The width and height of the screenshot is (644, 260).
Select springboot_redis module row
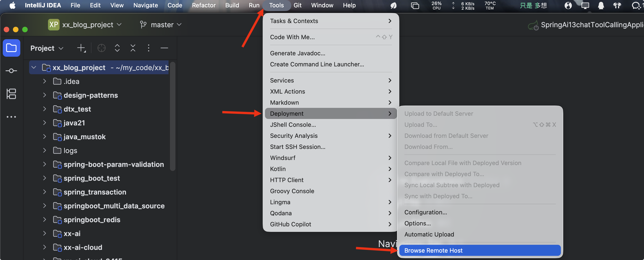(x=99, y=219)
